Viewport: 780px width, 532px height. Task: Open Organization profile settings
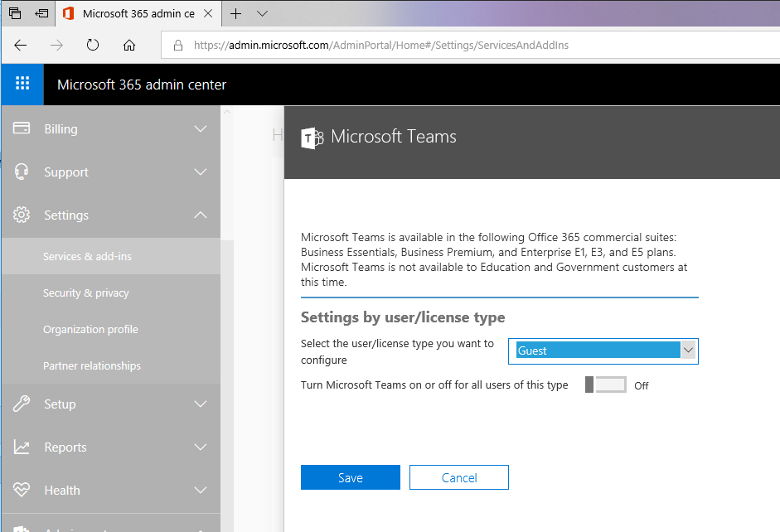pyautogui.click(x=111, y=329)
